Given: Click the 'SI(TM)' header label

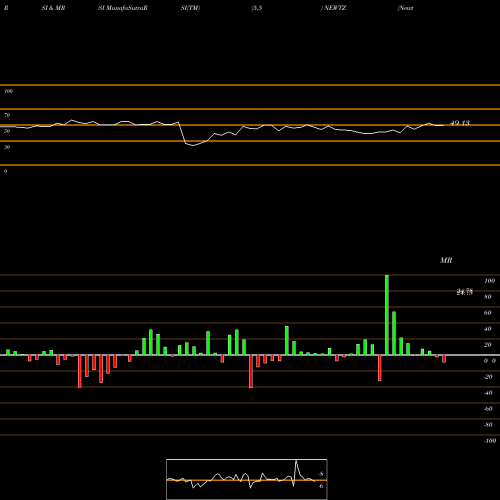Looking at the screenshot, I should [190, 8].
